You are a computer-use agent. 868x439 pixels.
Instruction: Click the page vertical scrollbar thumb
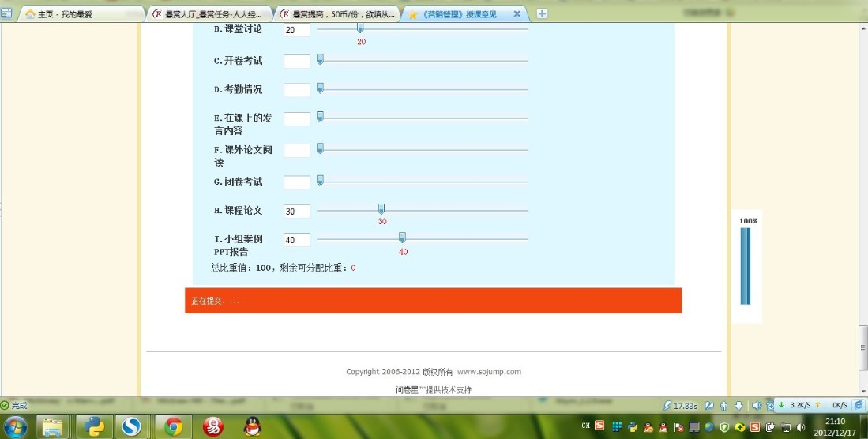(862, 347)
